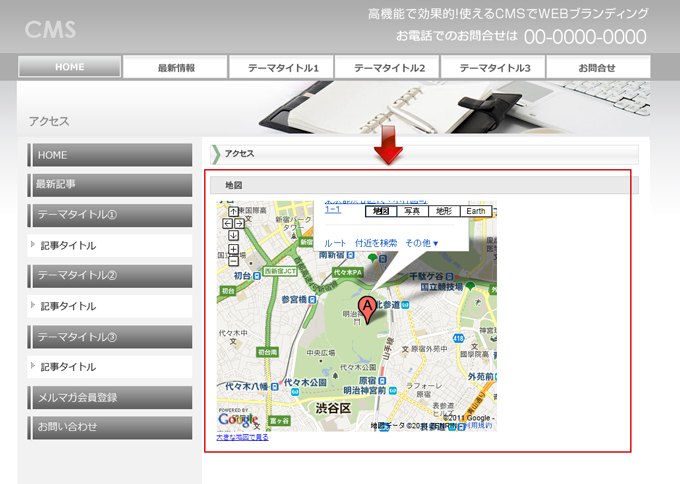Click the red A map marker
The width and height of the screenshot is (680, 484).
(x=366, y=308)
